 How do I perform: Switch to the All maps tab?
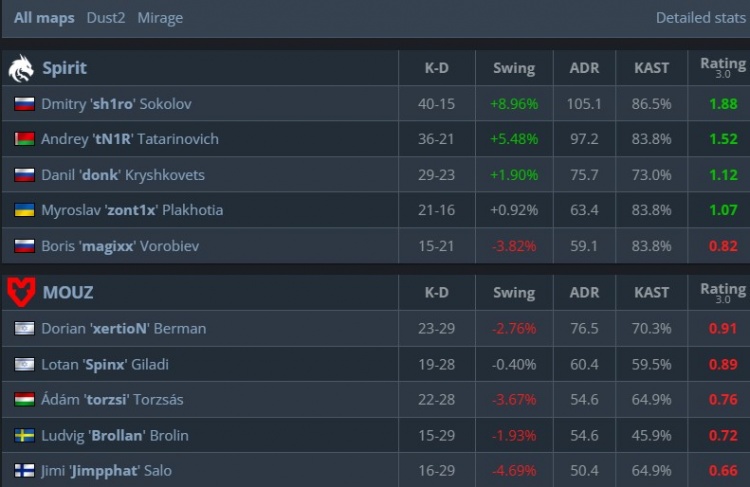[x=44, y=18]
